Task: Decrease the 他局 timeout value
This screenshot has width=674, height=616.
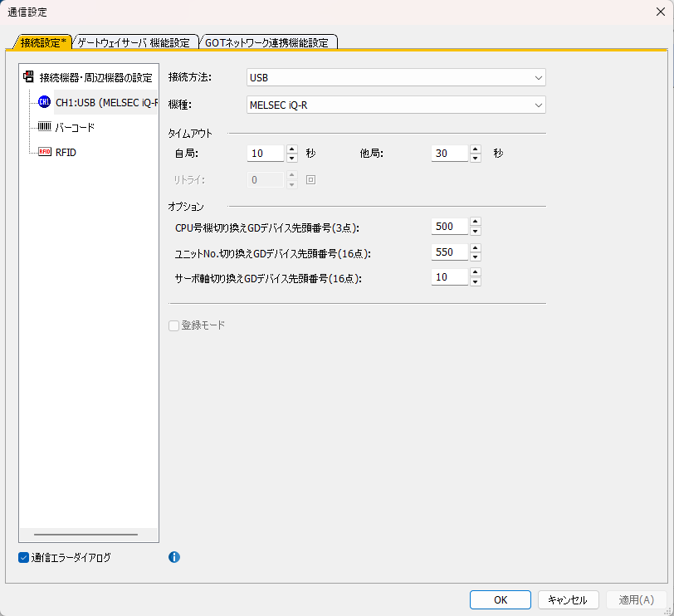Action: (x=475, y=158)
